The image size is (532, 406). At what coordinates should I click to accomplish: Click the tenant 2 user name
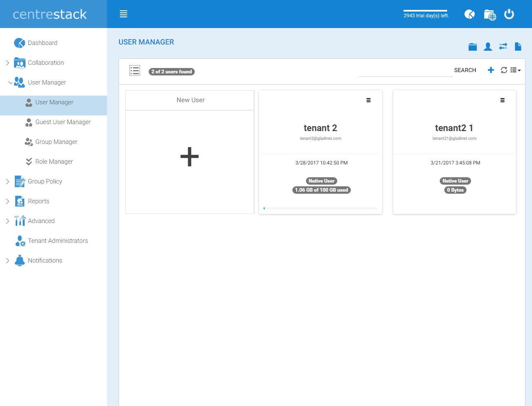[x=320, y=128]
